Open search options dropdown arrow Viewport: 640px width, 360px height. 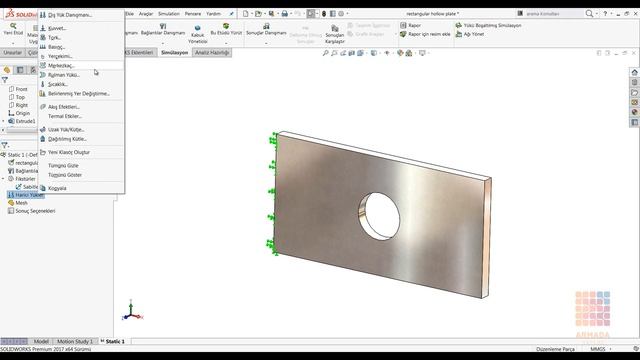point(596,14)
